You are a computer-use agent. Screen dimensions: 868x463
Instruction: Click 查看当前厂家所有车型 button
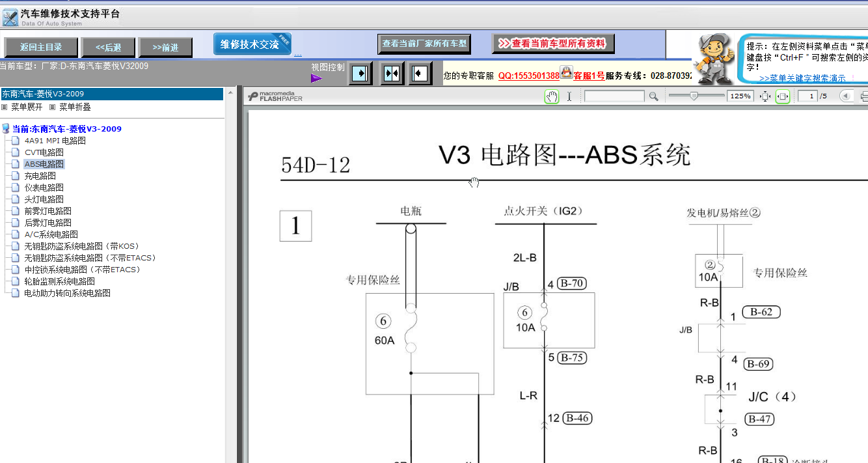pyautogui.click(x=424, y=44)
